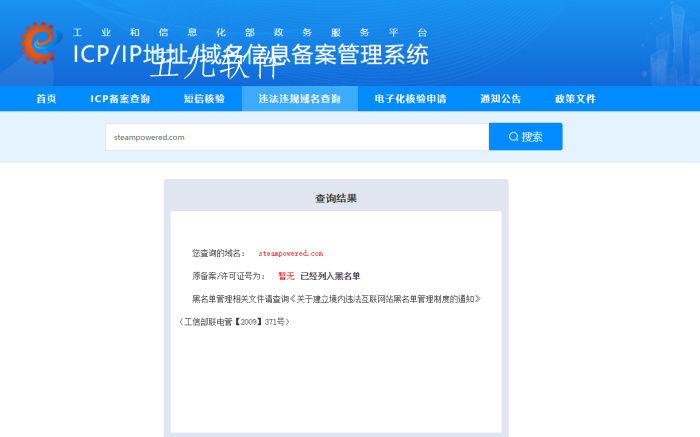Click the ICP/IP地址/域名信息备案管理系统 title
Viewport: 700px width, 437px height.
tap(250, 54)
